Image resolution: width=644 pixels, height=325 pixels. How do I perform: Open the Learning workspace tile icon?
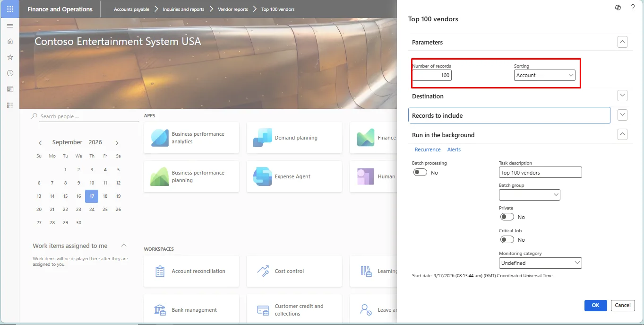366,271
